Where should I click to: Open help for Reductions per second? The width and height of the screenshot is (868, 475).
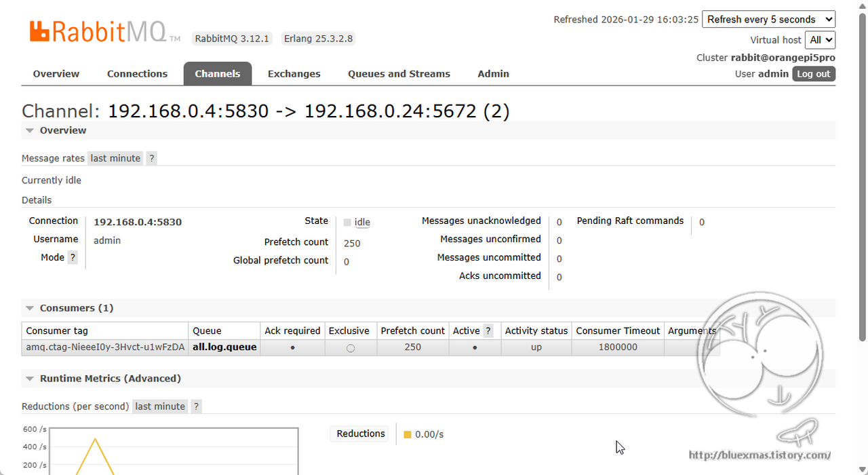pos(196,406)
